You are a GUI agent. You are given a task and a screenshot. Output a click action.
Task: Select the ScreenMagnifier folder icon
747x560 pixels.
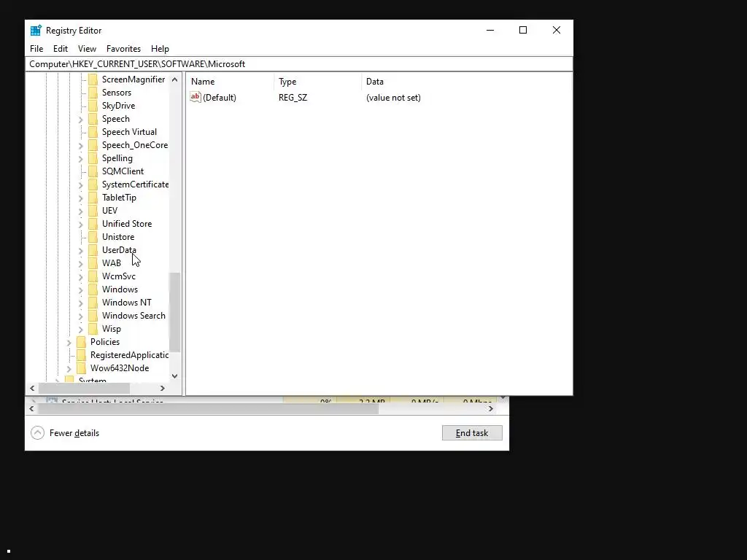[93, 79]
